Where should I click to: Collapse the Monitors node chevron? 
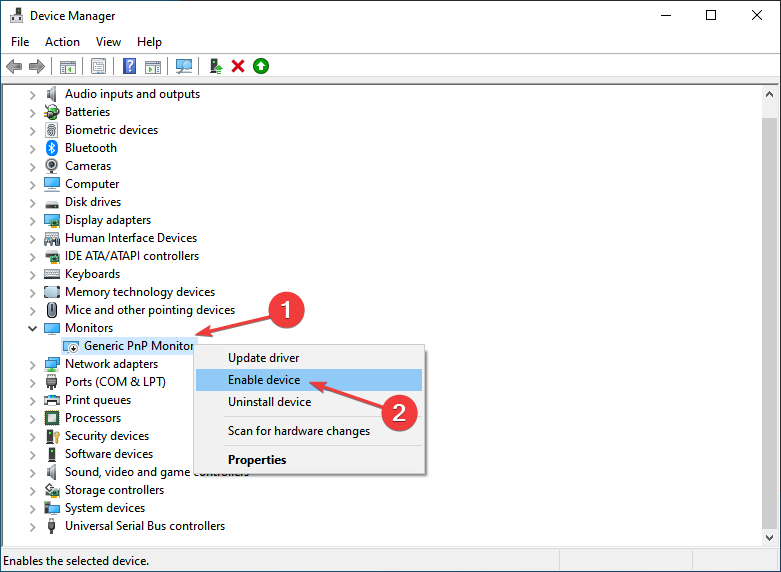coord(32,328)
